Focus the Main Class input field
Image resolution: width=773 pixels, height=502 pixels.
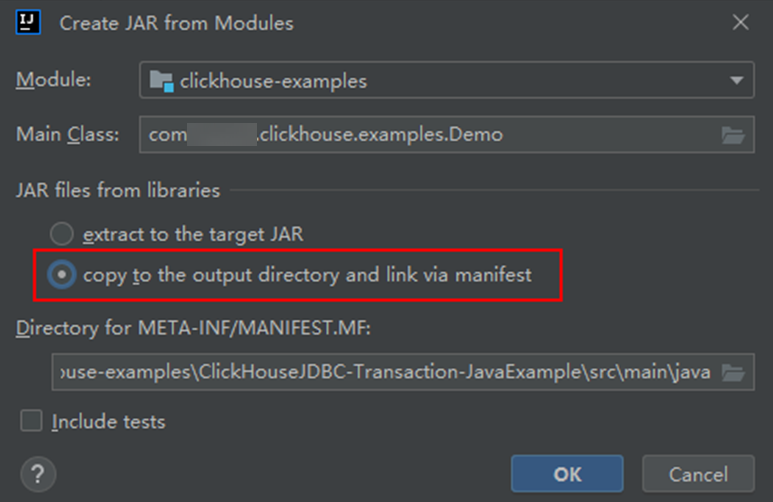coord(447,135)
